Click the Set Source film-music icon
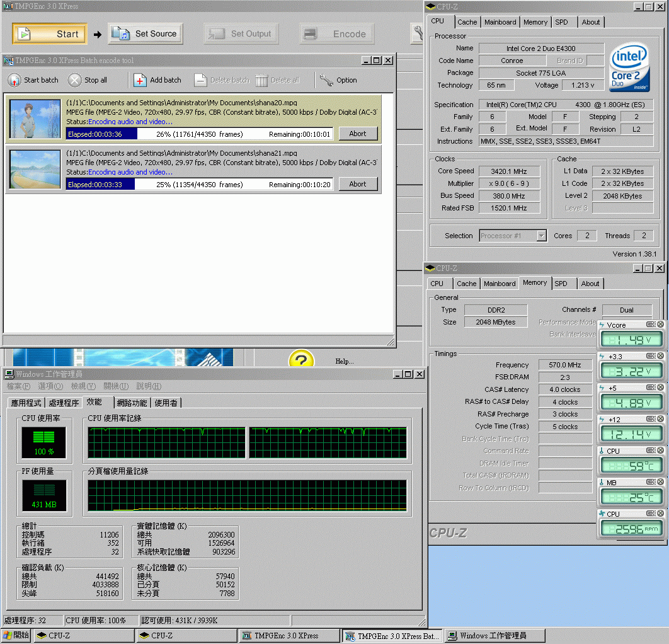 pos(120,34)
